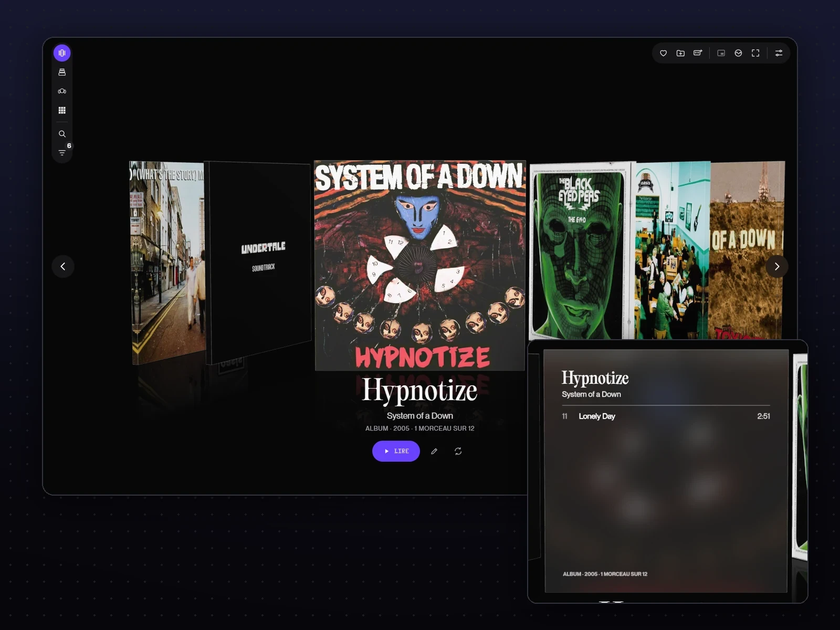The height and width of the screenshot is (630, 840).
Task: Select the Black Eyed Peas The E.N.D cover
Action: (x=582, y=251)
